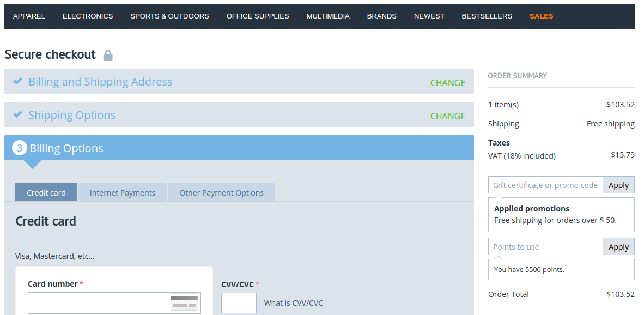Image resolution: width=644 pixels, height=315 pixels.
Task: Change the Shipping Options step
Action: (447, 116)
